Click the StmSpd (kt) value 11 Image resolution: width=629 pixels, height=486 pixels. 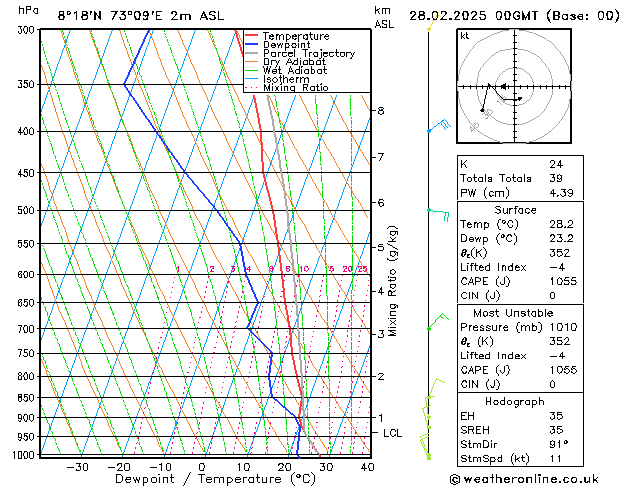[555, 458]
